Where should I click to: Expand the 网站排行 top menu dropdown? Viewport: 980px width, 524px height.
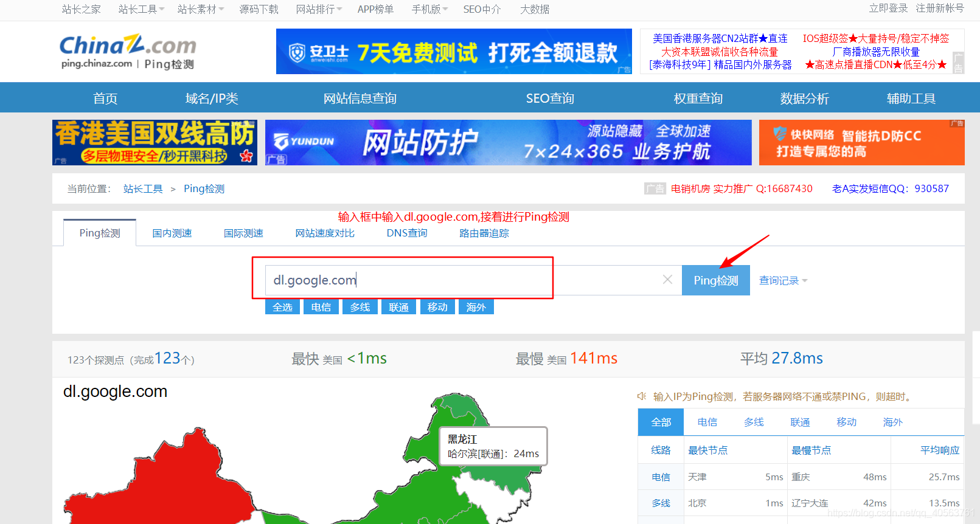point(319,9)
